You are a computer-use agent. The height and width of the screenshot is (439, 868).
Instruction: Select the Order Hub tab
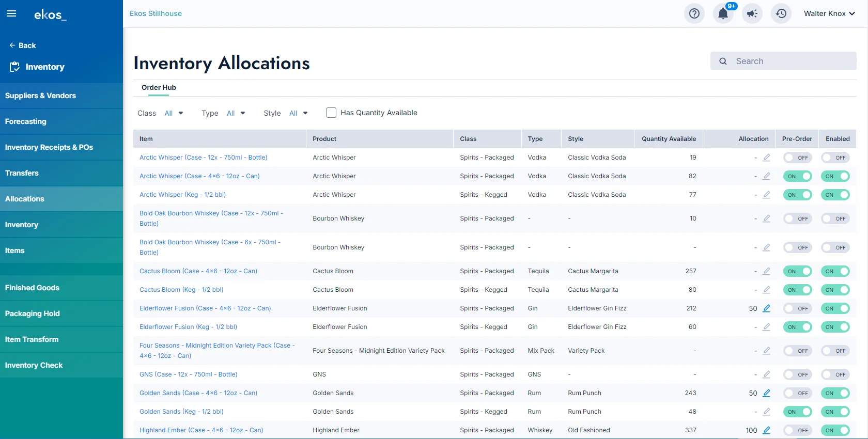coord(159,87)
